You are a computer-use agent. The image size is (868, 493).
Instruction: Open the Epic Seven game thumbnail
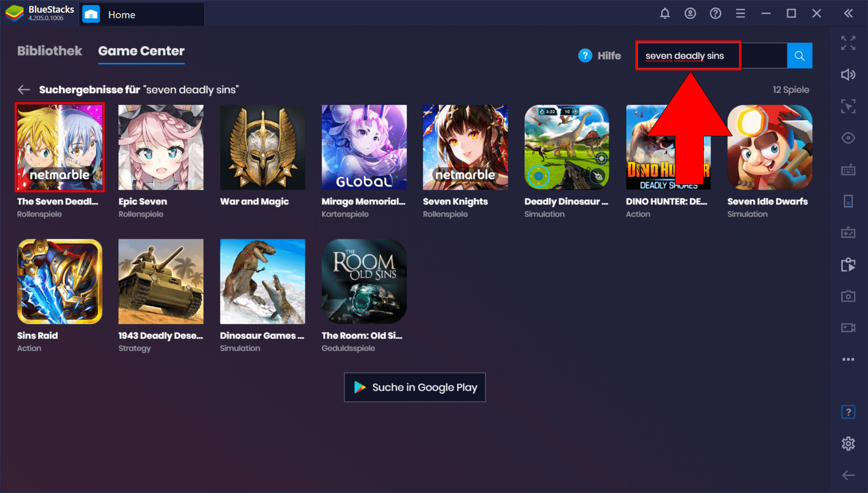pyautogui.click(x=161, y=147)
